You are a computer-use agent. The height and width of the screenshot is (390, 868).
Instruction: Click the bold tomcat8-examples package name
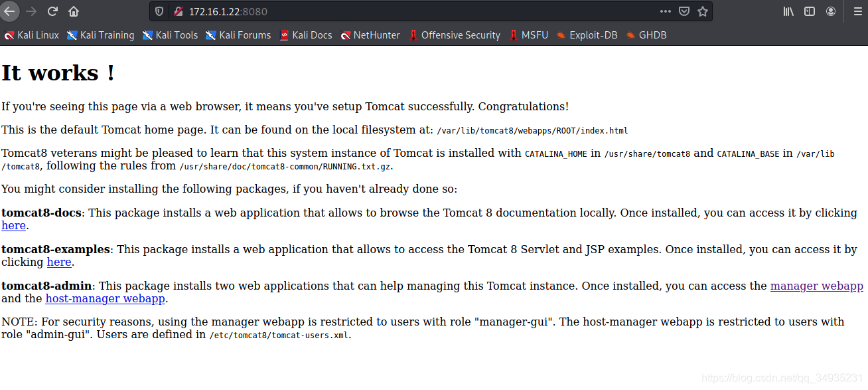pyautogui.click(x=56, y=249)
